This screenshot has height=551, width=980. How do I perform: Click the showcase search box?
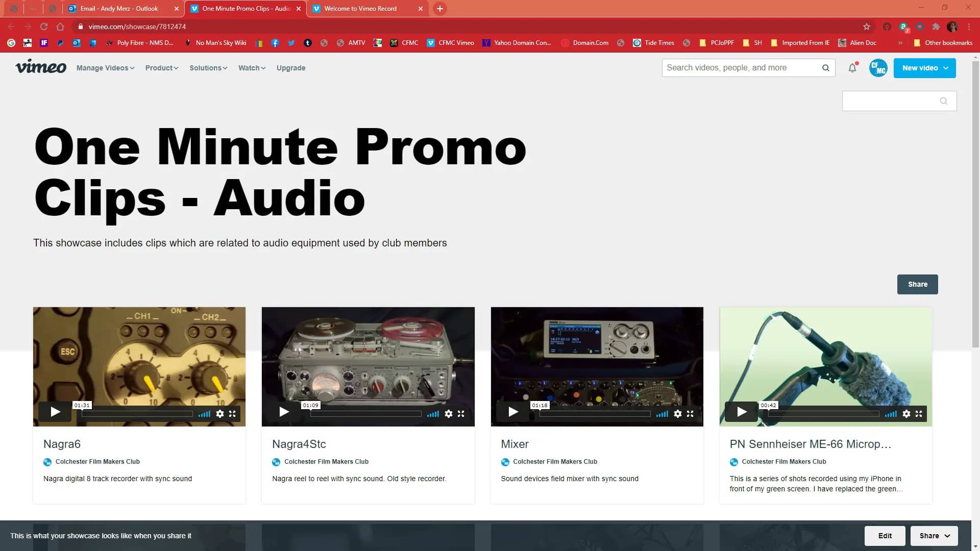coord(899,101)
